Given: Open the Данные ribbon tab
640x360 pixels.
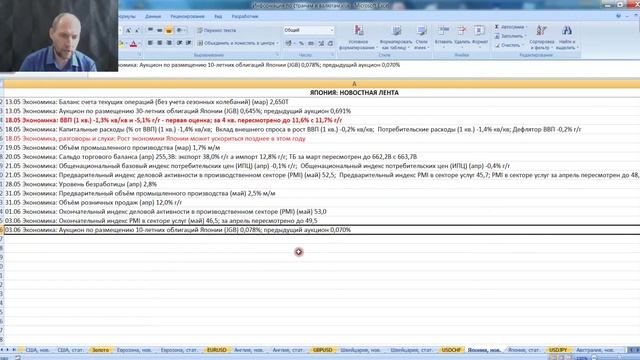Looking at the screenshot, I should pyautogui.click(x=153, y=16).
